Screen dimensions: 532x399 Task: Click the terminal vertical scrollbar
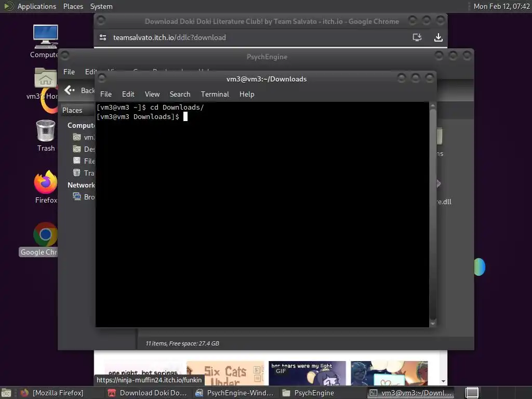[433, 214]
